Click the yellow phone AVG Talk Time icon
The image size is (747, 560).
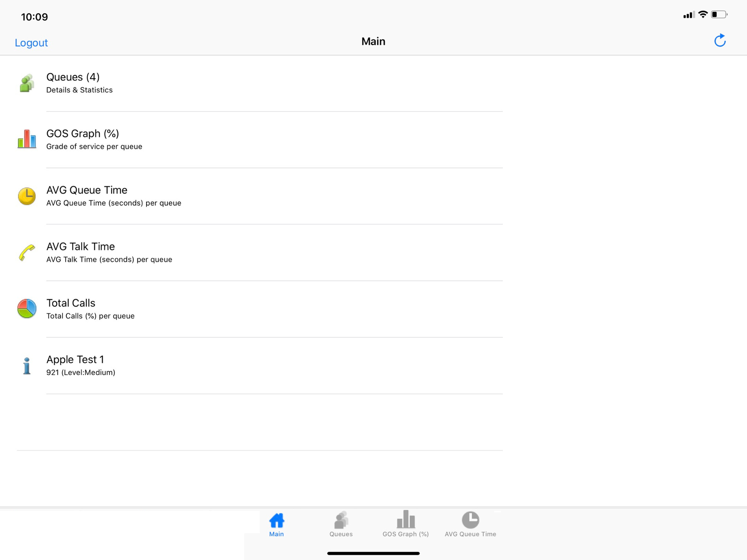(x=27, y=253)
